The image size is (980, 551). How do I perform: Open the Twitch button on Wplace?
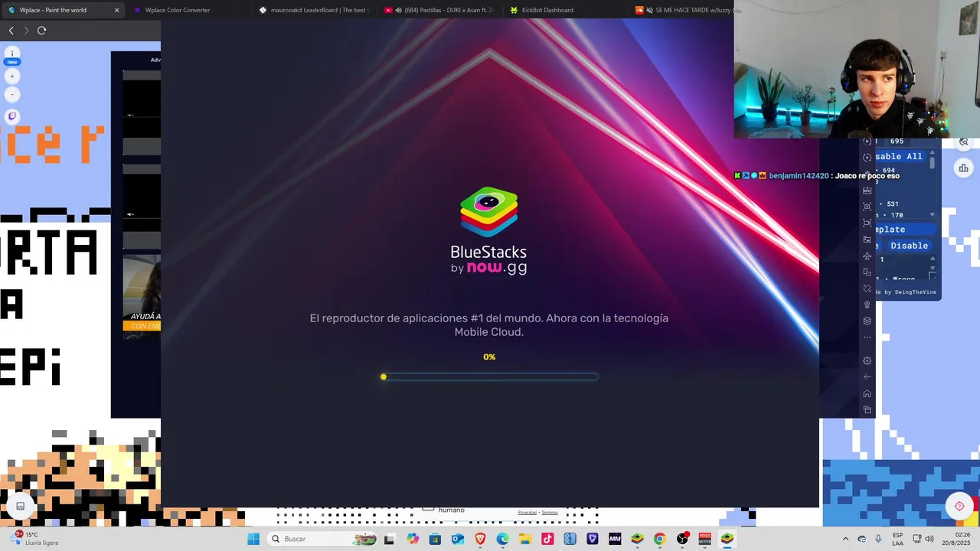tap(12, 116)
